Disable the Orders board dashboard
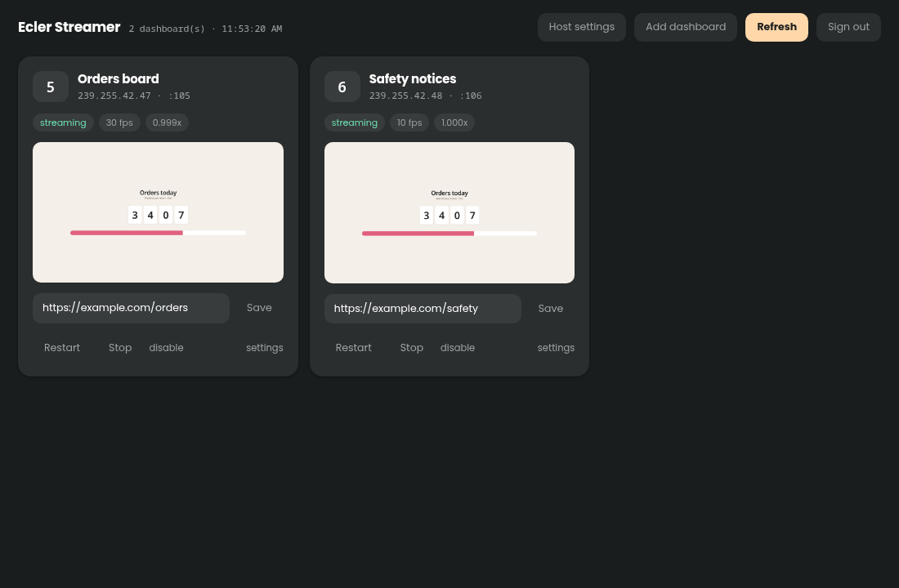The image size is (899, 588). click(166, 348)
